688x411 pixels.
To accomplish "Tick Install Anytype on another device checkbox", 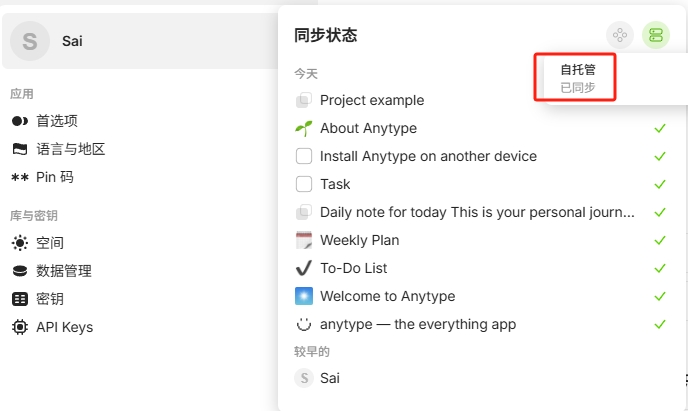I will [304, 156].
